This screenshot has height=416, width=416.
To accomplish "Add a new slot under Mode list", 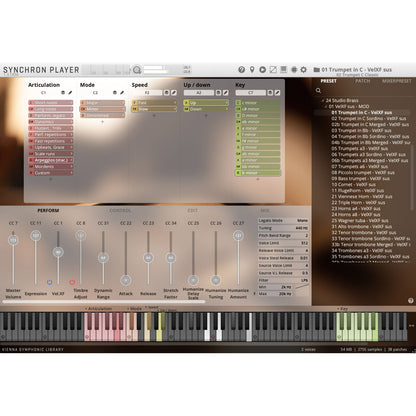I will click(x=102, y=122).
